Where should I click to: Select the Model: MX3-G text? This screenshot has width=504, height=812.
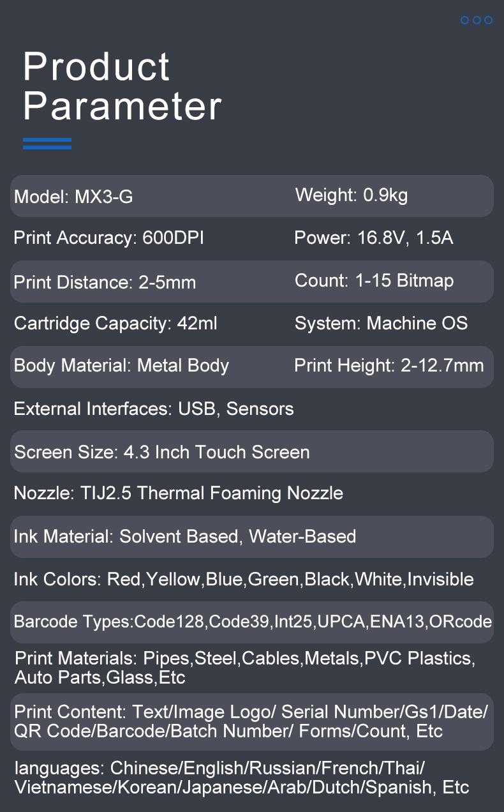tap(73, 197)
